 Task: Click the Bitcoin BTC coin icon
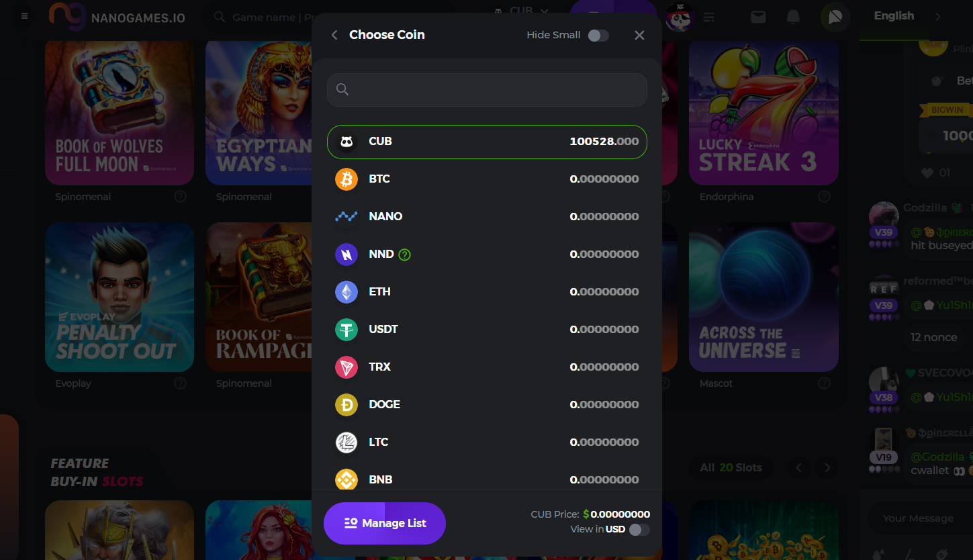pos(346,179)
